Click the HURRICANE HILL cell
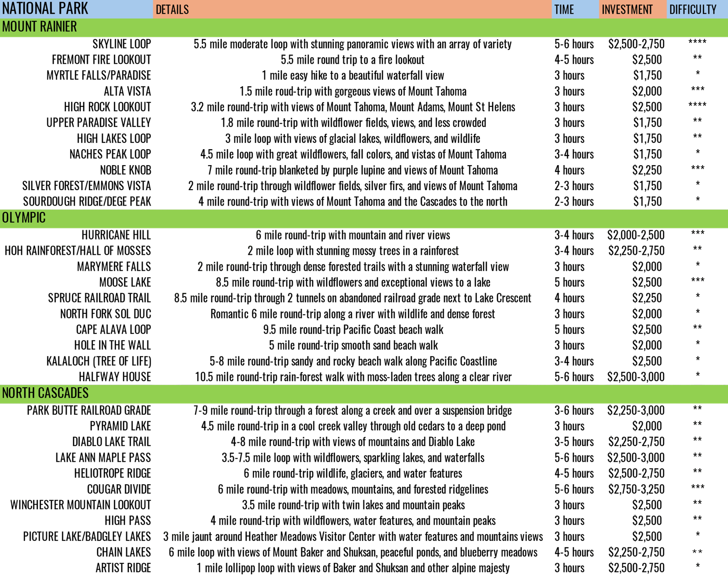Screen dimensions: 728x576 pyautogui.click(x=116, y=235)
